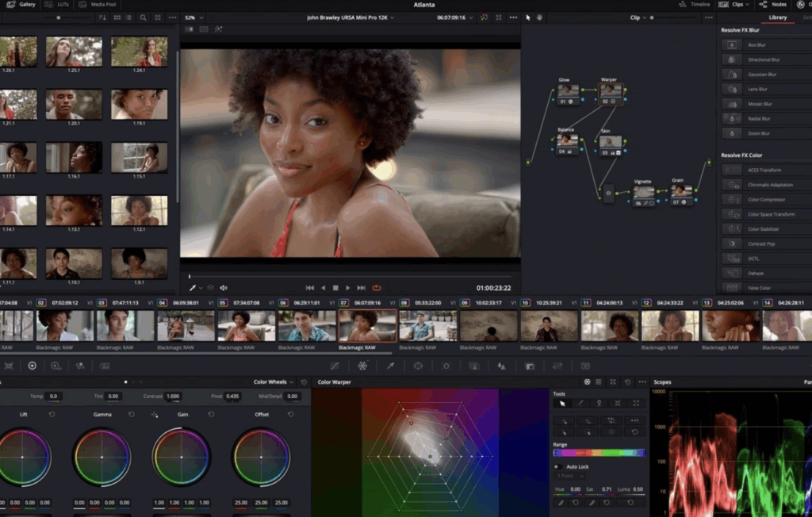This screenshot has height=517, width=812.
Task: Open viewer options three-dots menu
Action: click(x=513, y=17)
